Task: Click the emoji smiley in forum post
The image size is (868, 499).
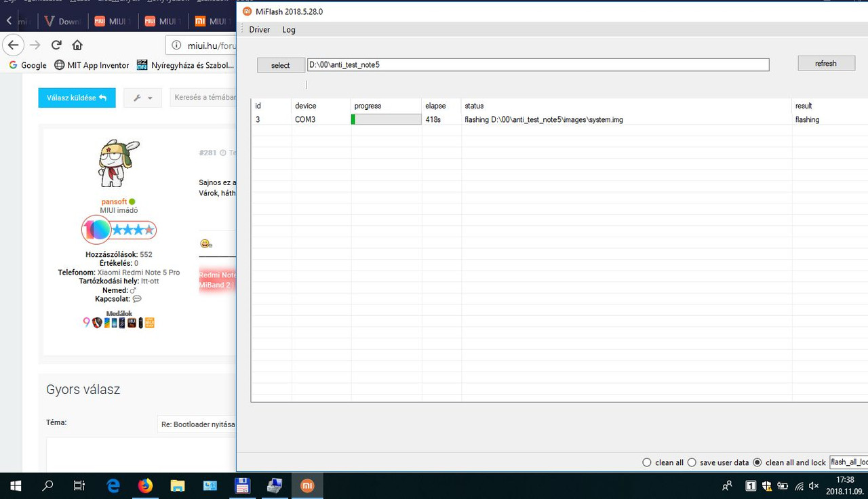Action: tap(204, 244)
